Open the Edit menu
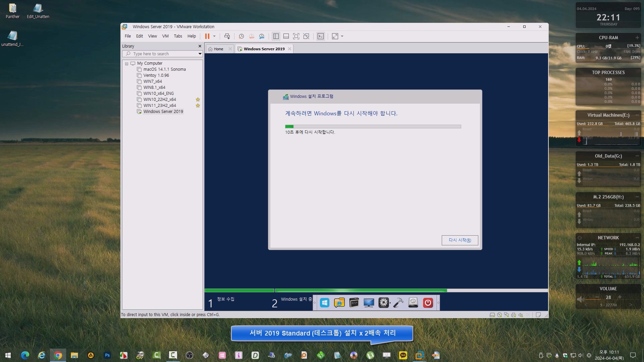The height and width of the screenshot is (362, 644). click(x=140, y=36)
